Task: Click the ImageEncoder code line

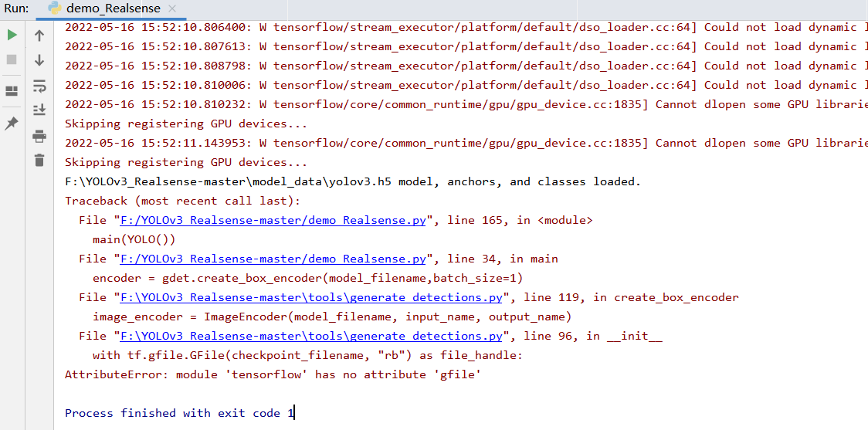Action: [x=331, y=317]
